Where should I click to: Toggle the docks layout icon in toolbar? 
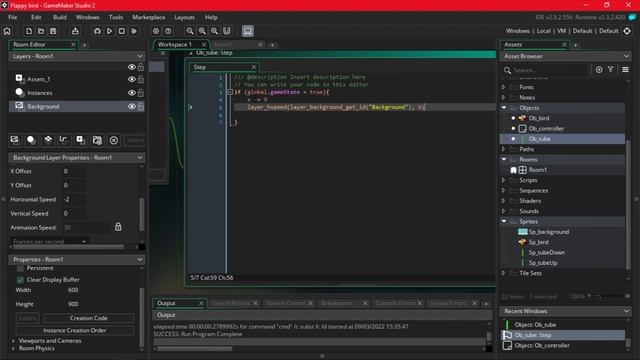coord(248,31)
